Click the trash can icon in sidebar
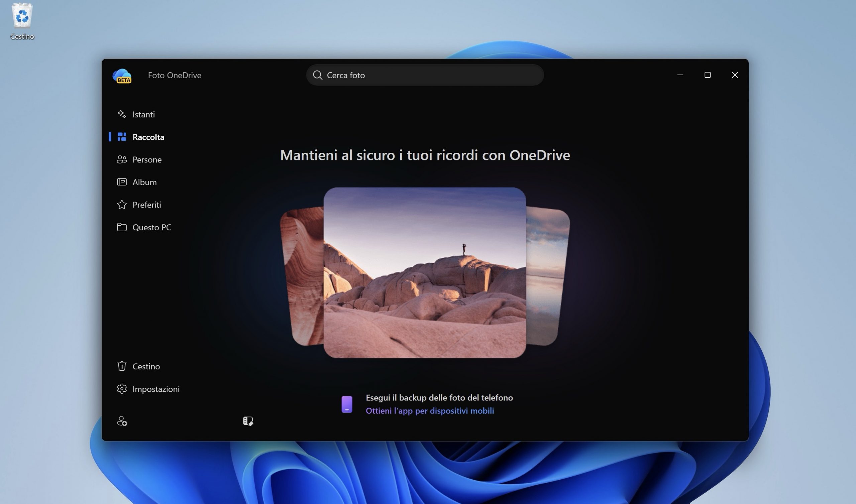The image size is (856, 504). tap(122, 366)
